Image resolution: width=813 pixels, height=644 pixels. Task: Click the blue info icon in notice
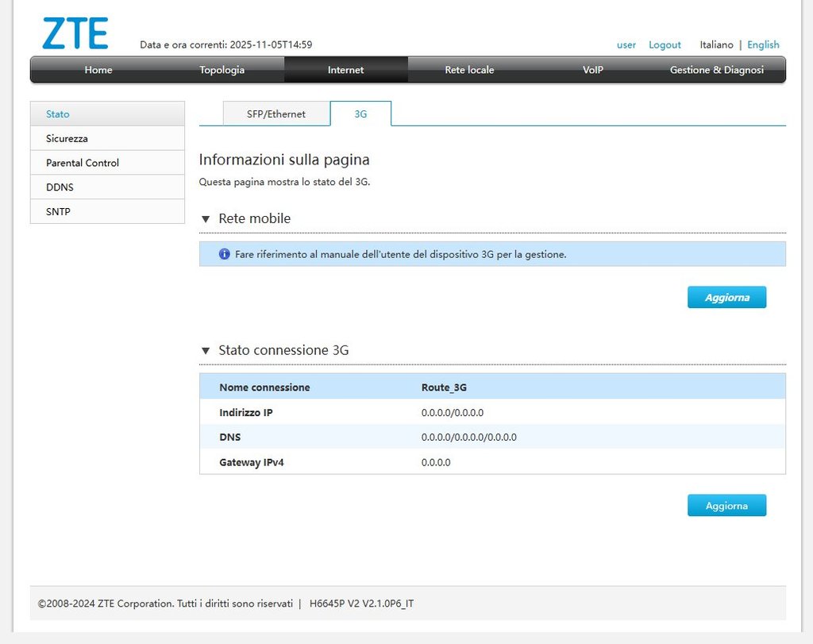tap(224, 255)
